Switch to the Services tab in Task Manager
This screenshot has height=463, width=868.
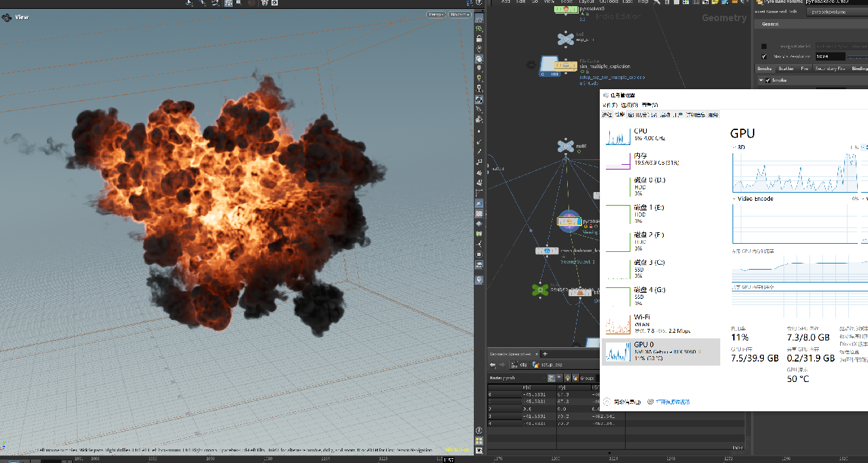(x=713, y=115)
